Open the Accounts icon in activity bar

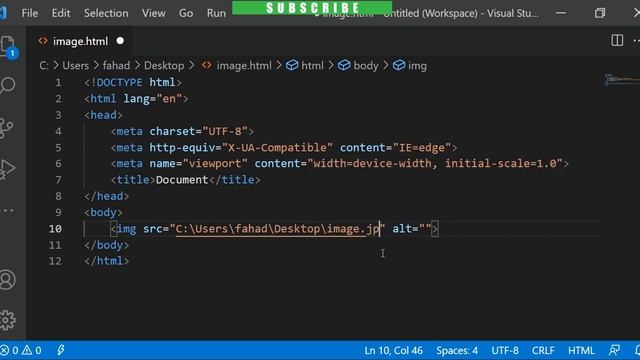[7, 280]
